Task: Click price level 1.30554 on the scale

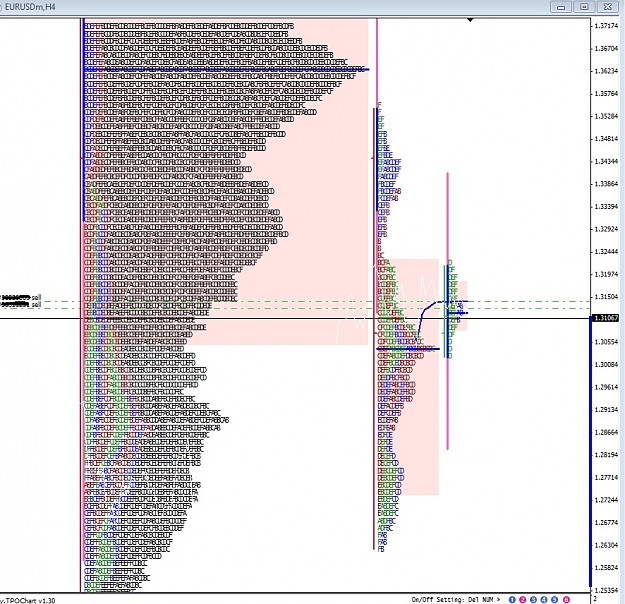Action: 606,342
